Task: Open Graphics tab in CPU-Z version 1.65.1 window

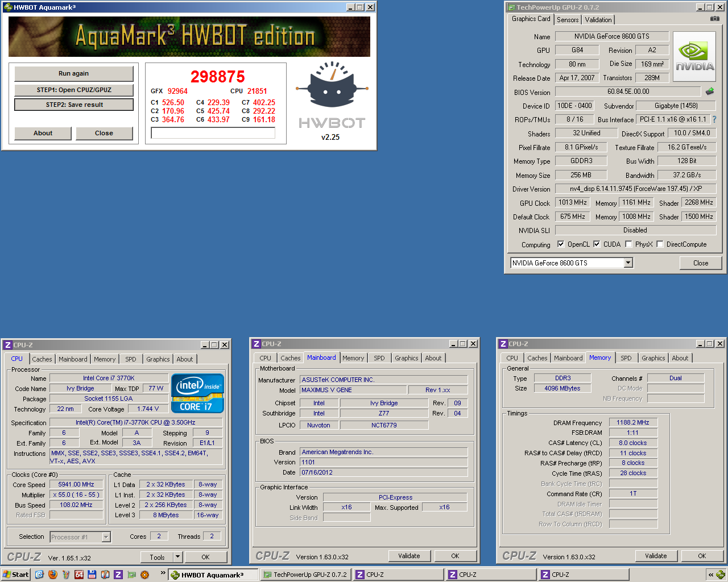Action: coord(158,359)
